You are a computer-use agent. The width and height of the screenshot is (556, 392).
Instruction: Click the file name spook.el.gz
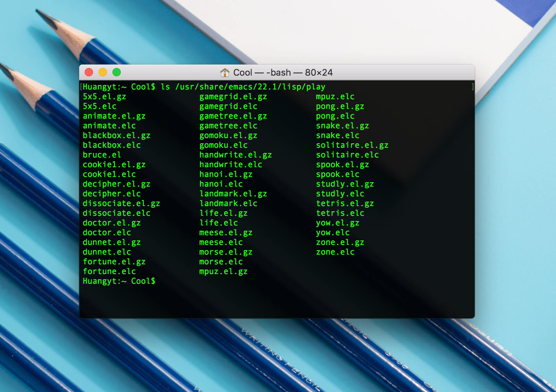[x=343, y=164]
